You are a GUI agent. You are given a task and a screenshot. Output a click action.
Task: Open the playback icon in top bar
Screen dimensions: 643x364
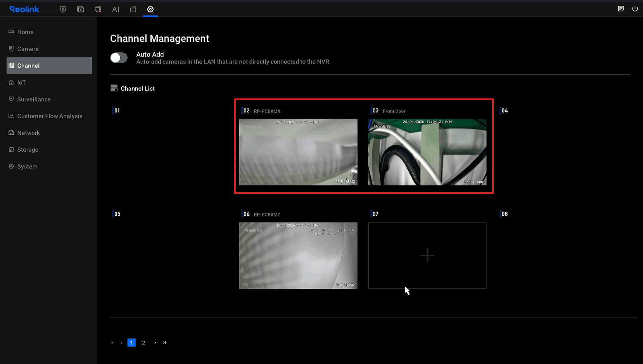tap(80, 9)
